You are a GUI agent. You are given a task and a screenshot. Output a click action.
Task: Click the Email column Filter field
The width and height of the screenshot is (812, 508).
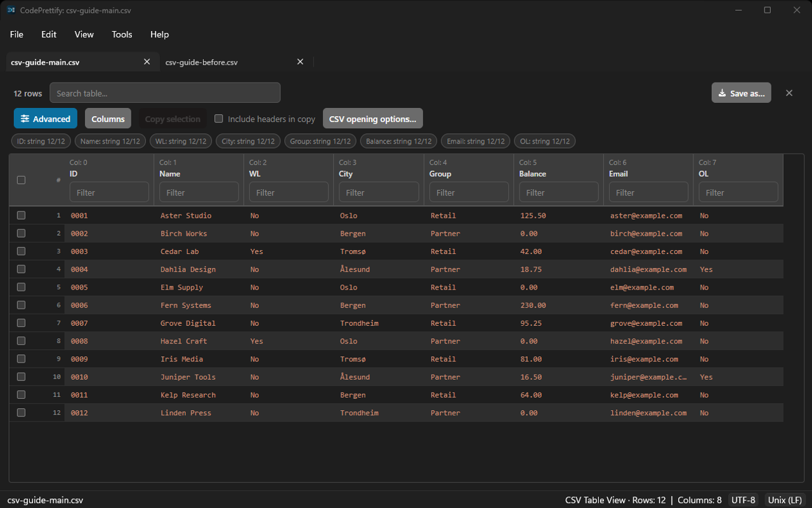tap(648, 192)
